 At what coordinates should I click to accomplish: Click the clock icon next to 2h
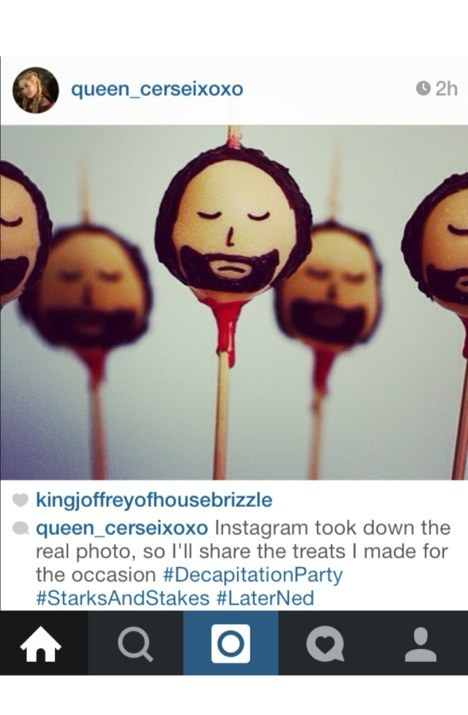click(x=423, y=88)
